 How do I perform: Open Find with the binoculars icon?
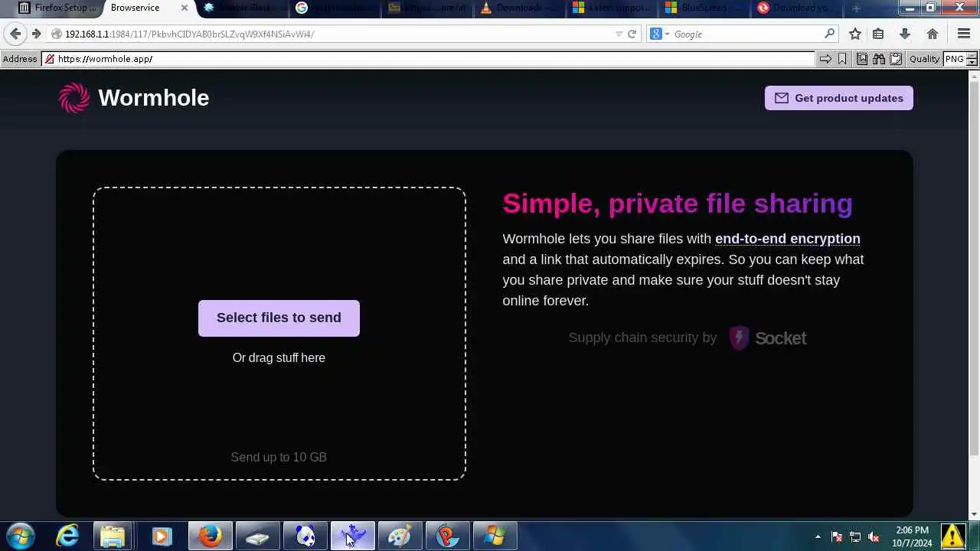click(x=879, y=59)
